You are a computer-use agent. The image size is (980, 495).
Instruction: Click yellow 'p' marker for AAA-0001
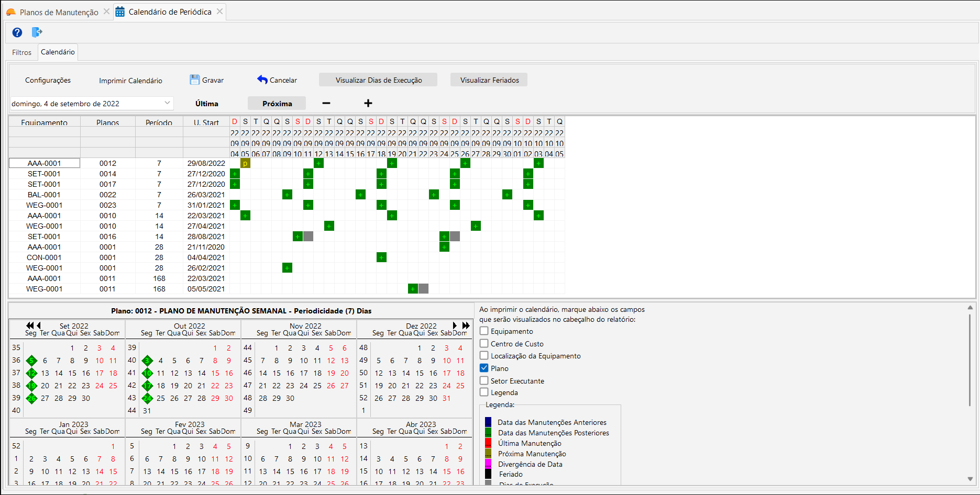point(245,163)
